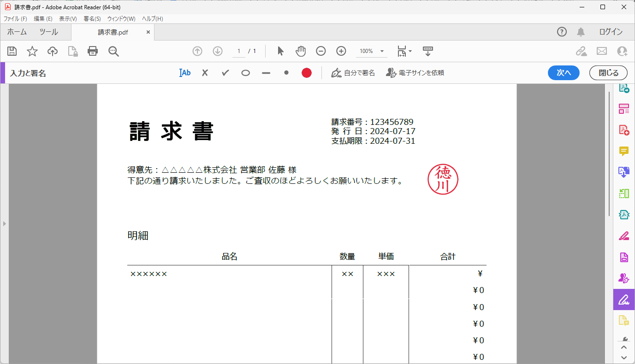635x364 pixels.
Task: Open the ウィンドウ(W) menu
Action: point(121,19)
